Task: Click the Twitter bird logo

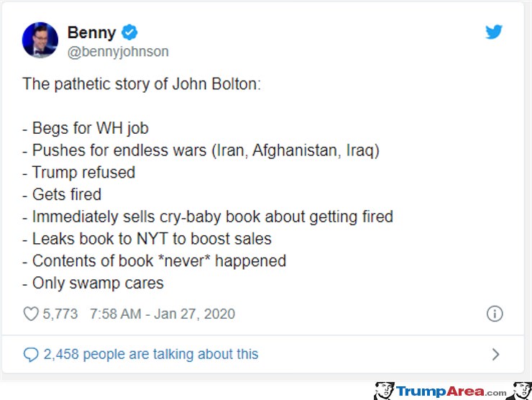Action: (x=494, y=32)
